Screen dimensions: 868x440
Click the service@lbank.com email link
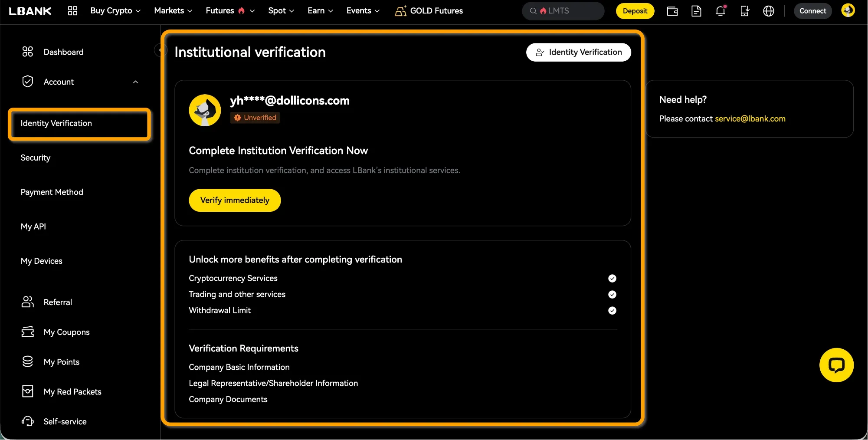point(750,119)
